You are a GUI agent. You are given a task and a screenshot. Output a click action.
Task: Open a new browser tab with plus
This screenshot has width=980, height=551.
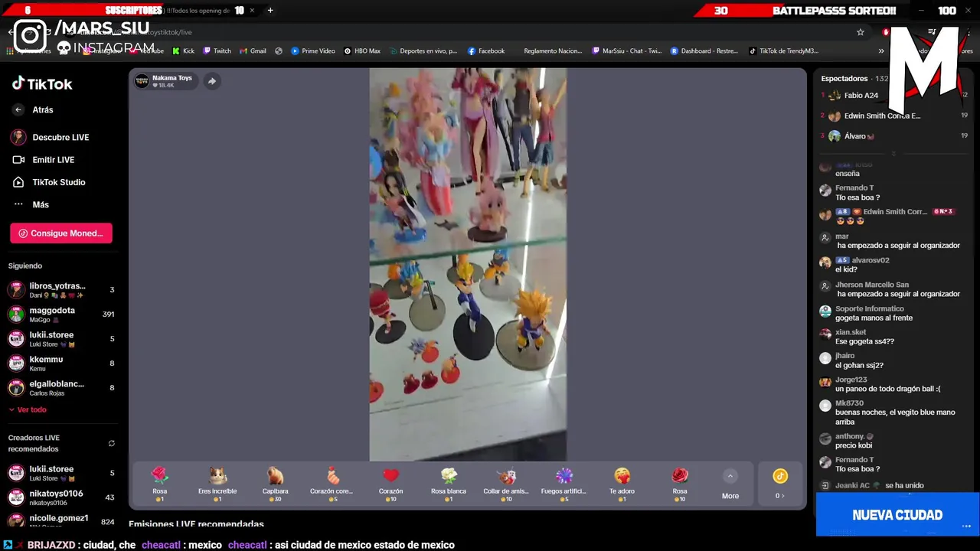(270, 11)
